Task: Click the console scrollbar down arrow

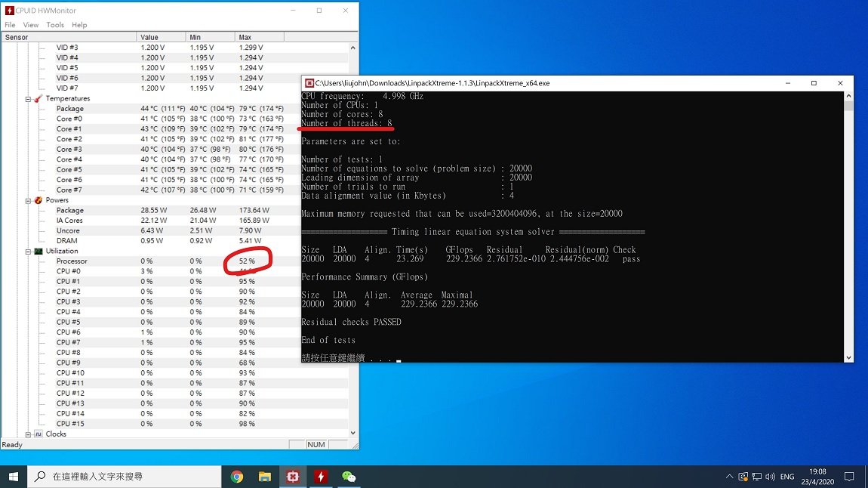Action: point(848,358)
